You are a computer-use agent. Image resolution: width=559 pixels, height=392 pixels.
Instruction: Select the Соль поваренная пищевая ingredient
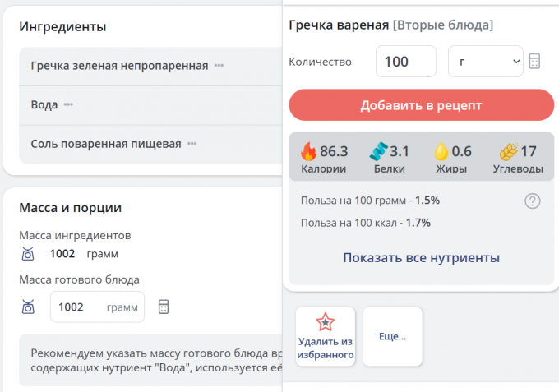click(105, 144)
